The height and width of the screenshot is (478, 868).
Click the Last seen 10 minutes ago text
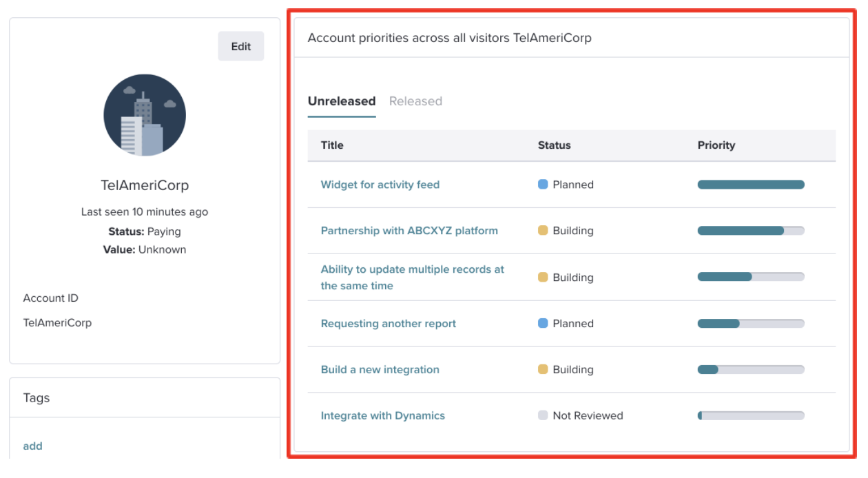[145, 212]
